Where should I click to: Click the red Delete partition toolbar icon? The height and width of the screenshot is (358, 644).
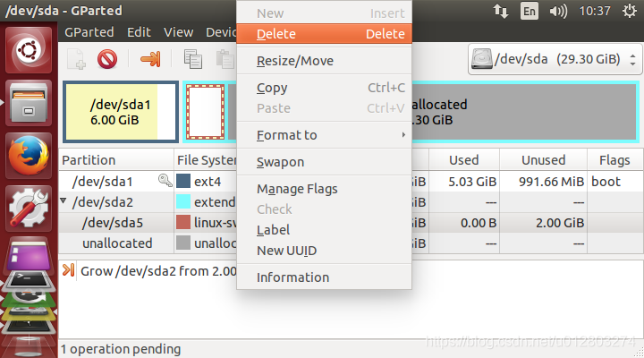point(107,59)
